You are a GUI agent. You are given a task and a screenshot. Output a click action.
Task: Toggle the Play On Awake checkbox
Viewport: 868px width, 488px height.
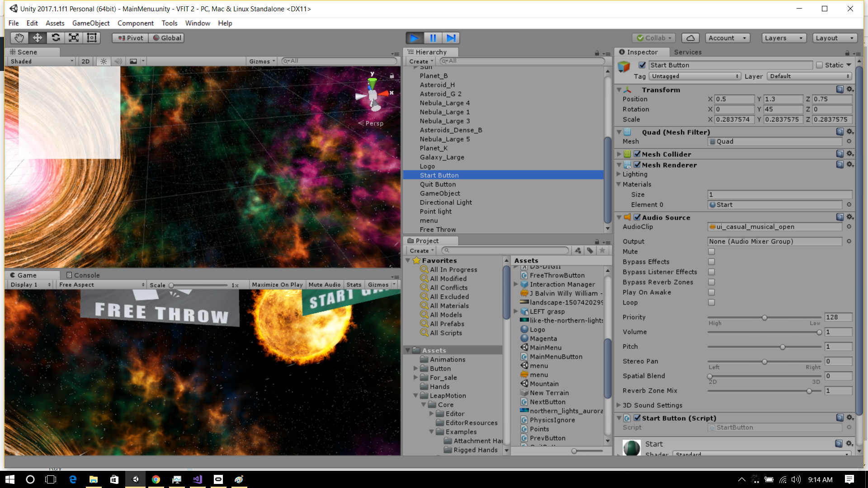[x=711, y=292]
